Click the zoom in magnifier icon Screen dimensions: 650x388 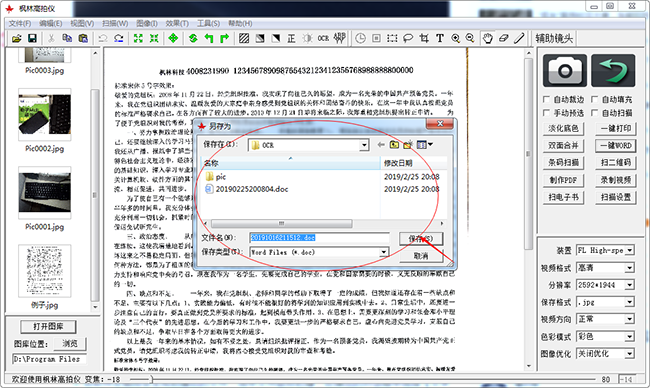[456, 39]
